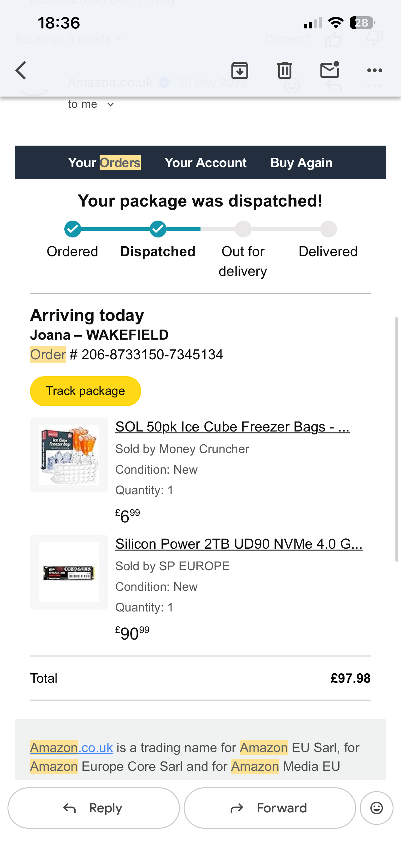The image size is (401, 868).
Task: Tap the Silicon Power SSD product thumbnail
Action: tap(69, 572)
